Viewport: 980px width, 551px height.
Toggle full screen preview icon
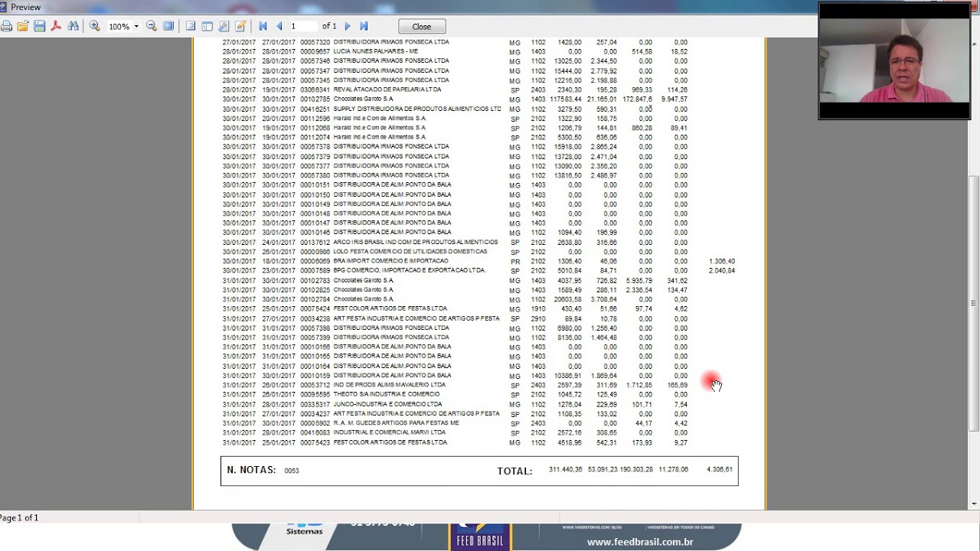(x=168, y=26)
